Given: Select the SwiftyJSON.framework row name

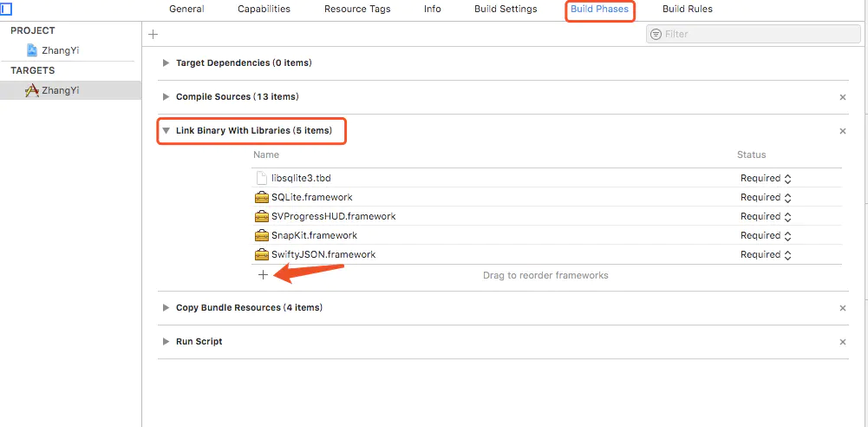Looking at the screenshot, I should [323, 255].
